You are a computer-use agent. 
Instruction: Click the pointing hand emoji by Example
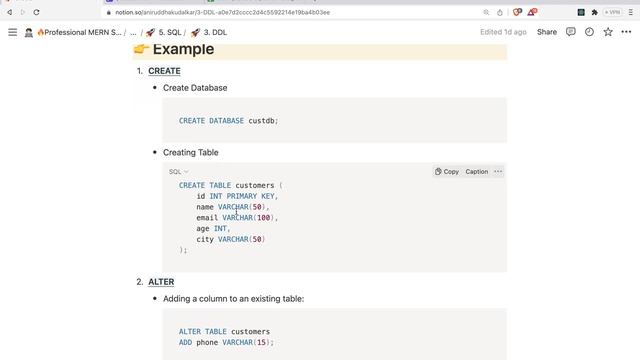(x=141, y=49)
